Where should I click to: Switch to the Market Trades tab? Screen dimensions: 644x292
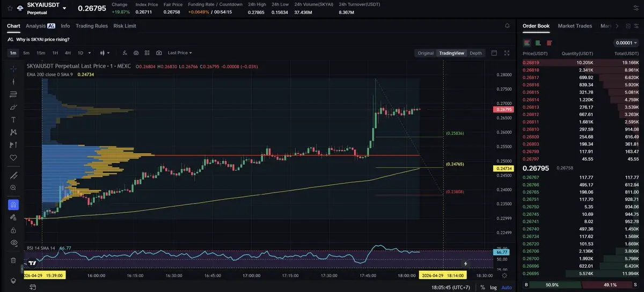pyautogui.click(x=575, y=26)
